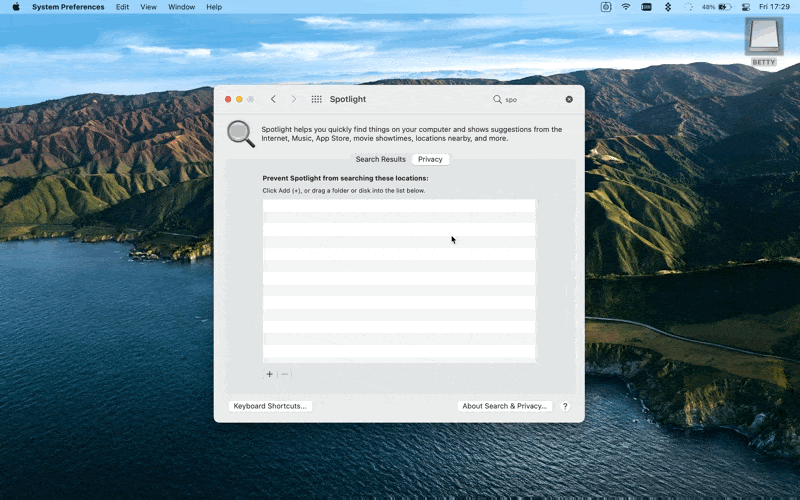The image size is (800, 500).
Task: Select the Privacy tab
Action: click(430, 159)
